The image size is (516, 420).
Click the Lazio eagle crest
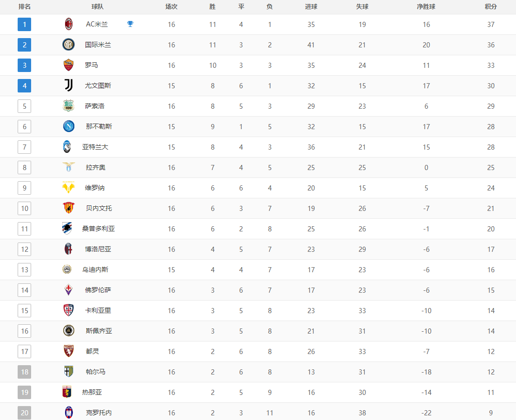tap(68, 167)
